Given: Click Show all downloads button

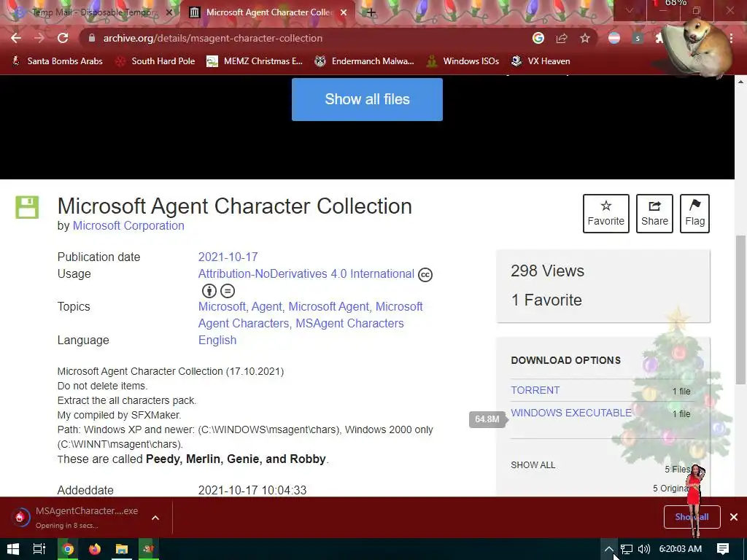Looking at the screenshot, I should (692, 517).
